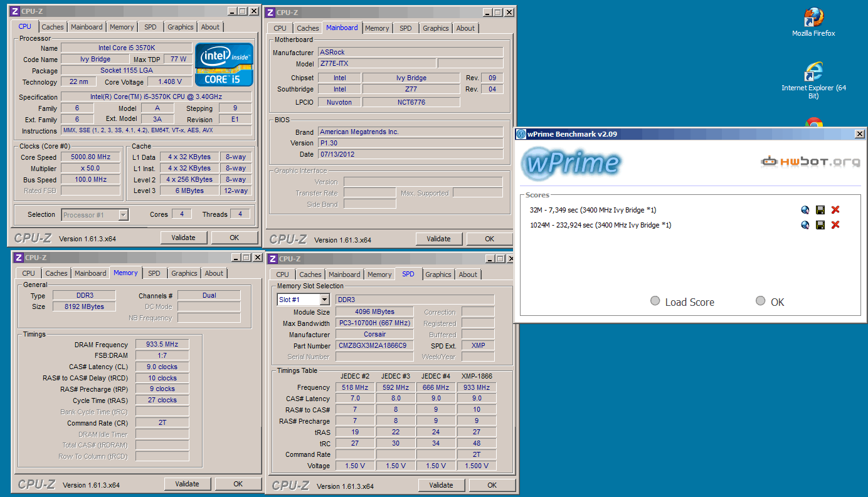Open SPD tab in Memory window

click(x=154, y=273)
